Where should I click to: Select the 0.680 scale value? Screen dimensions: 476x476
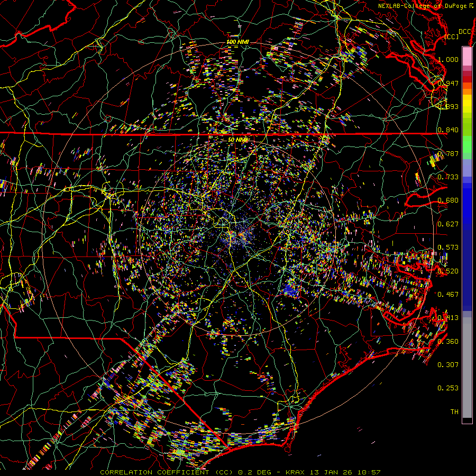coord(448,200)
